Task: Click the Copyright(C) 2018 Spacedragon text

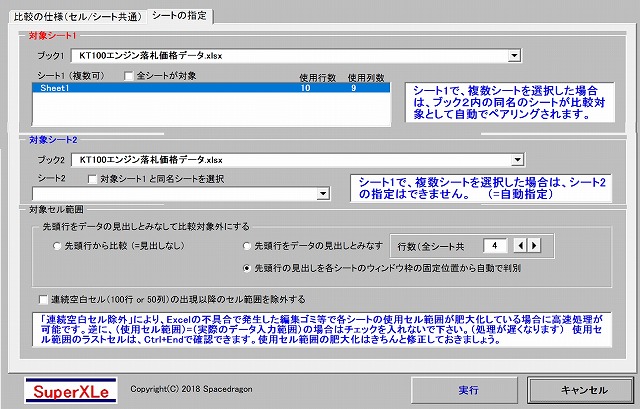Action: click(191, 389)
